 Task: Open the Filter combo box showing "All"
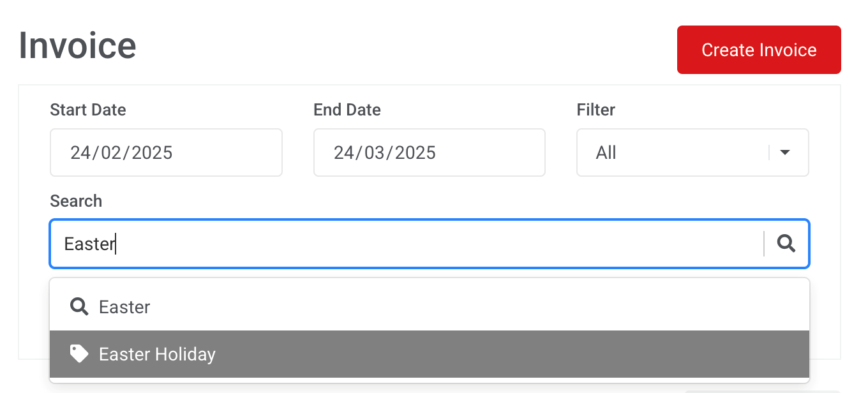tap(677, 152)
